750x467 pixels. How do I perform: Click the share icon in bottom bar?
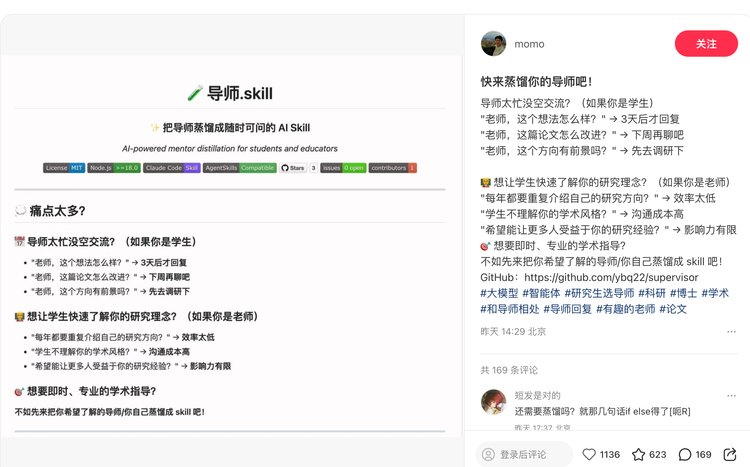730,454
